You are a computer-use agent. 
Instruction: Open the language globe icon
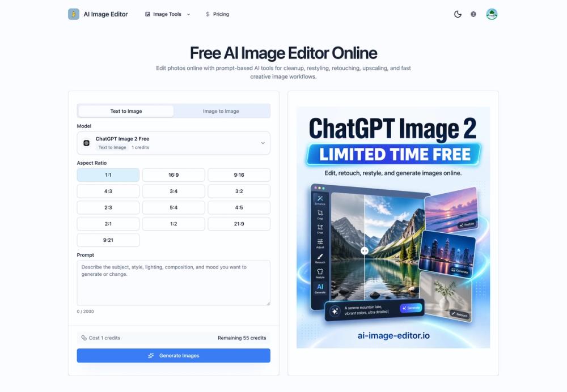(x=473, y=14)
